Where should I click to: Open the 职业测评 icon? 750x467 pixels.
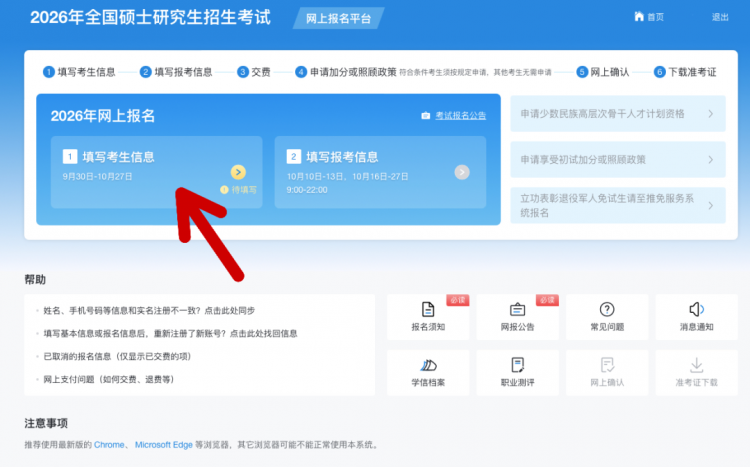[517, 365]
